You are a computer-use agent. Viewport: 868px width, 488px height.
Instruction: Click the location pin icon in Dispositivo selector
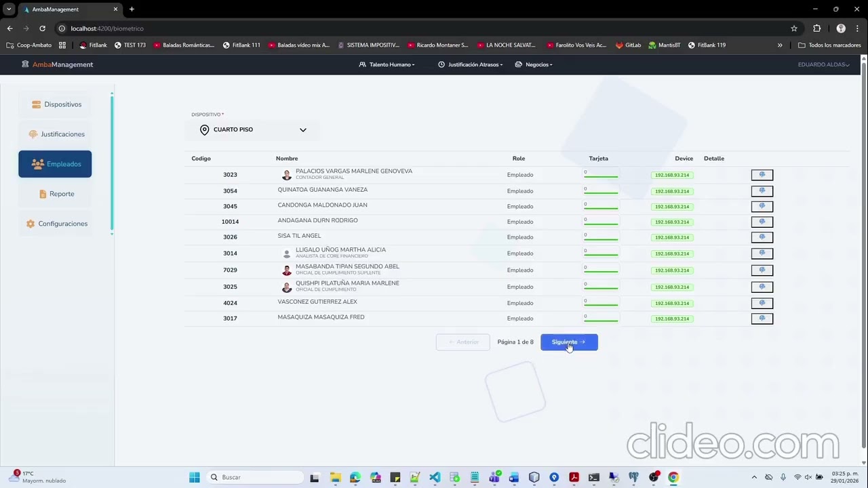(204, 129)
